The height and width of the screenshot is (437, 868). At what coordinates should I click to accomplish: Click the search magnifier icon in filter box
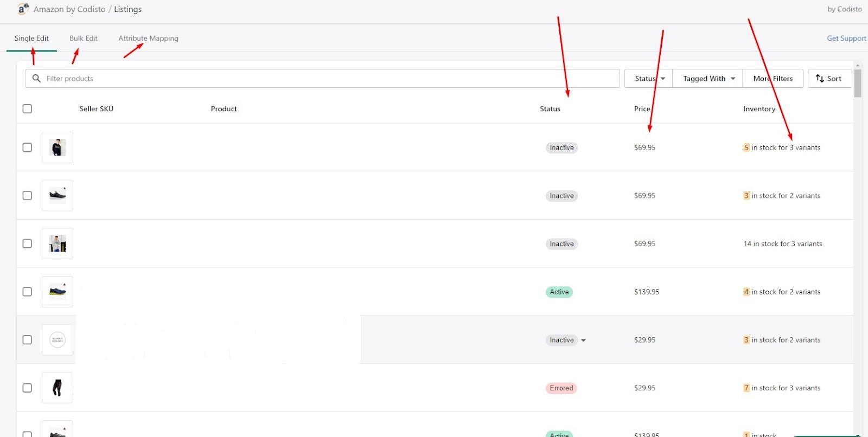(x=36, y=79)
